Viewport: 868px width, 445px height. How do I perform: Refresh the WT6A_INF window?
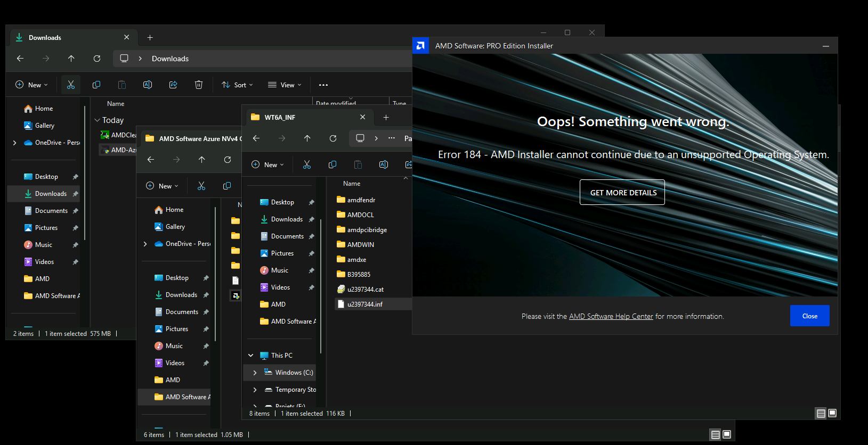coord(333,138)
